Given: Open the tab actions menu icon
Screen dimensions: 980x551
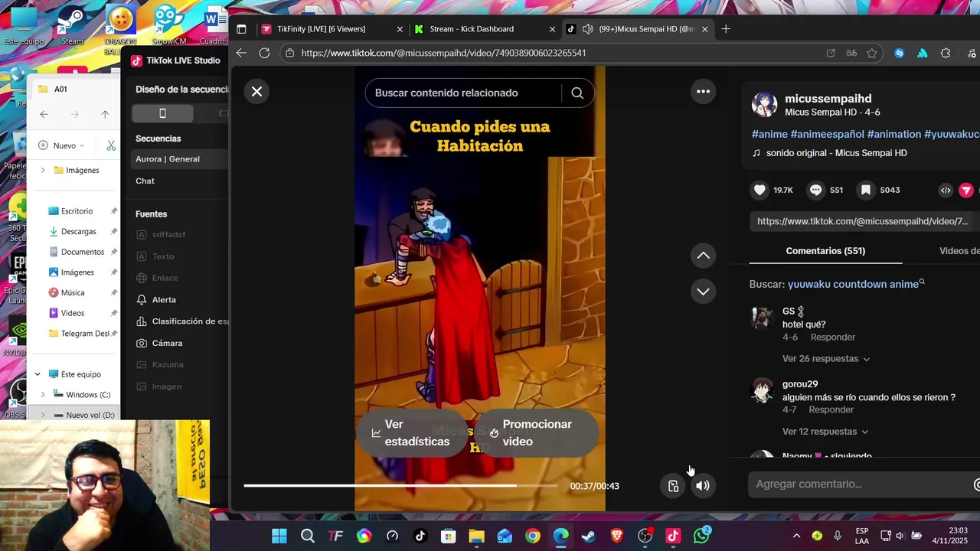Looking at the screenshot, I should [x=241, y=29].
